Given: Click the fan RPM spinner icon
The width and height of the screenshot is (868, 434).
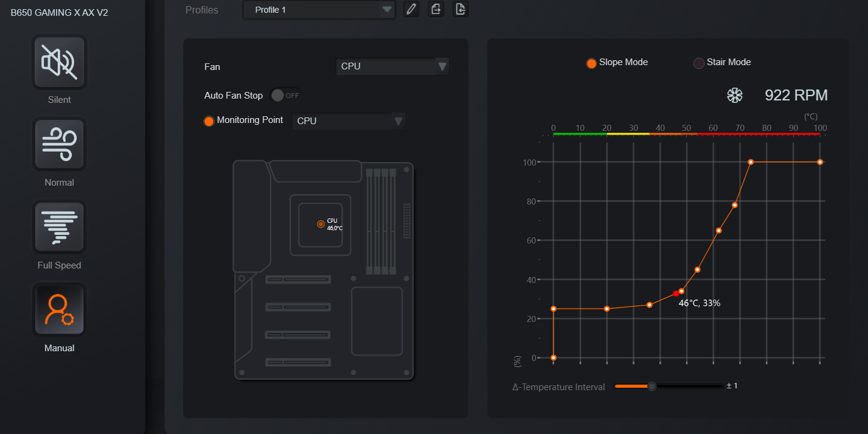Looking at the screenshot, I should point(735,95).
